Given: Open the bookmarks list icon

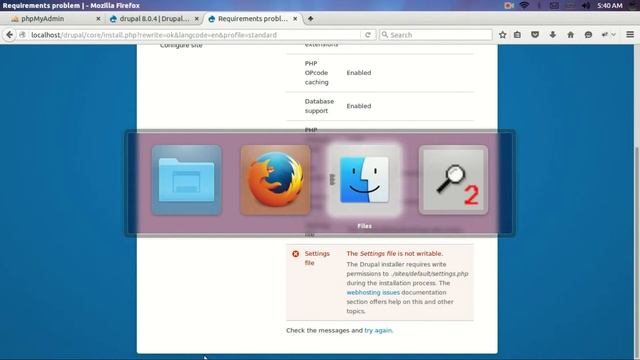Looking at the screenshot, I should [x=518, y=35].
